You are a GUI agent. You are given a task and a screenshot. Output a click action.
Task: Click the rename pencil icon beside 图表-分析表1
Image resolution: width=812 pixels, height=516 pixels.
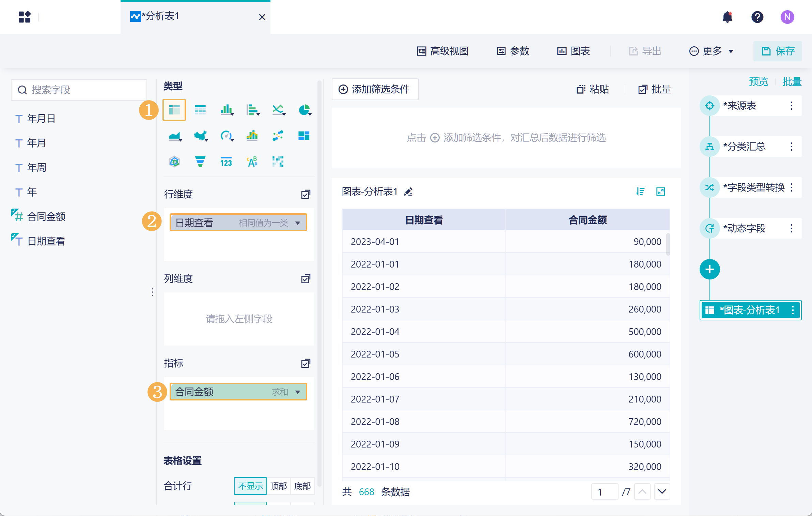408,192
